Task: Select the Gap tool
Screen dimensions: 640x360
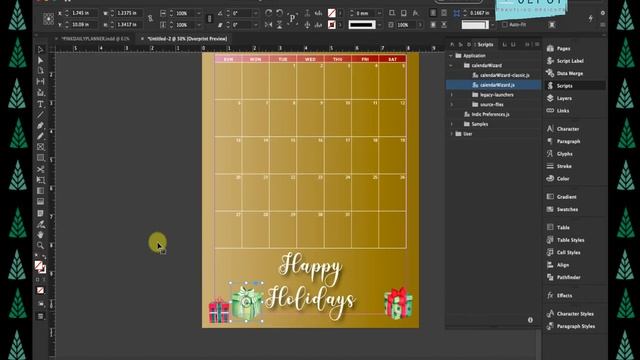Action: click(x=40, y=82)
